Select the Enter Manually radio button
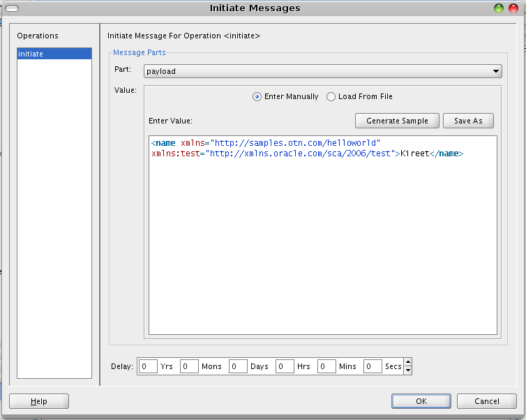The width and height of the screenshot is (526, 420). 257,97
